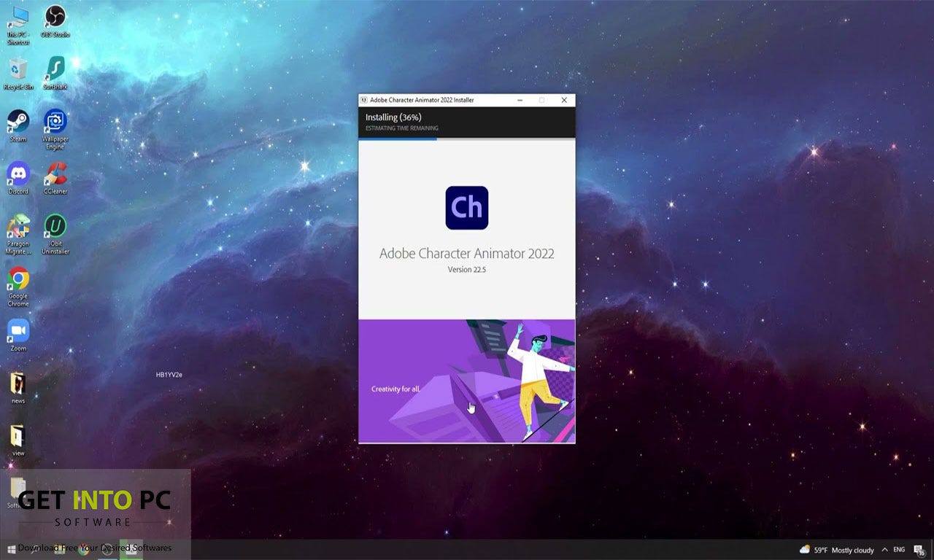Open the This PC shortcut desktop icon
The width and height of the screenshot is (934, 560).
pyautogui.click(x=18, y=24)
